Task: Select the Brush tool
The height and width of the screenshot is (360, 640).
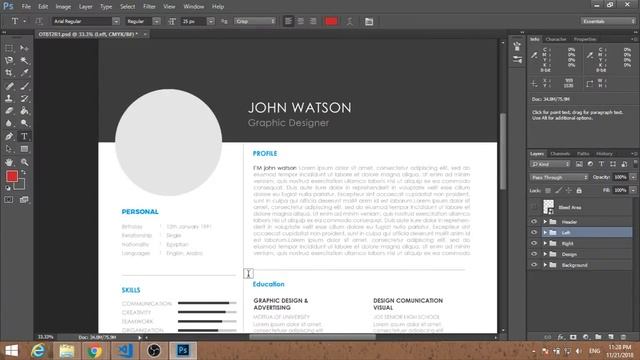Action: pyautogui.click(x=24, y=86)
